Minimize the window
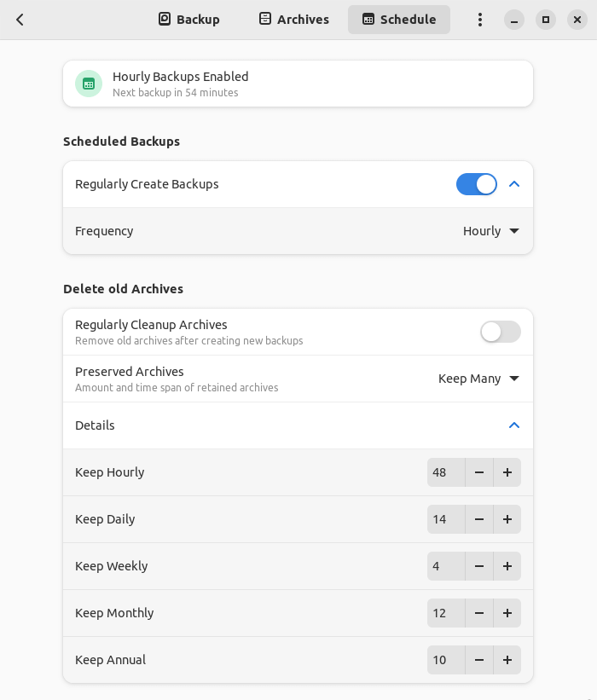 coord(514,20)
